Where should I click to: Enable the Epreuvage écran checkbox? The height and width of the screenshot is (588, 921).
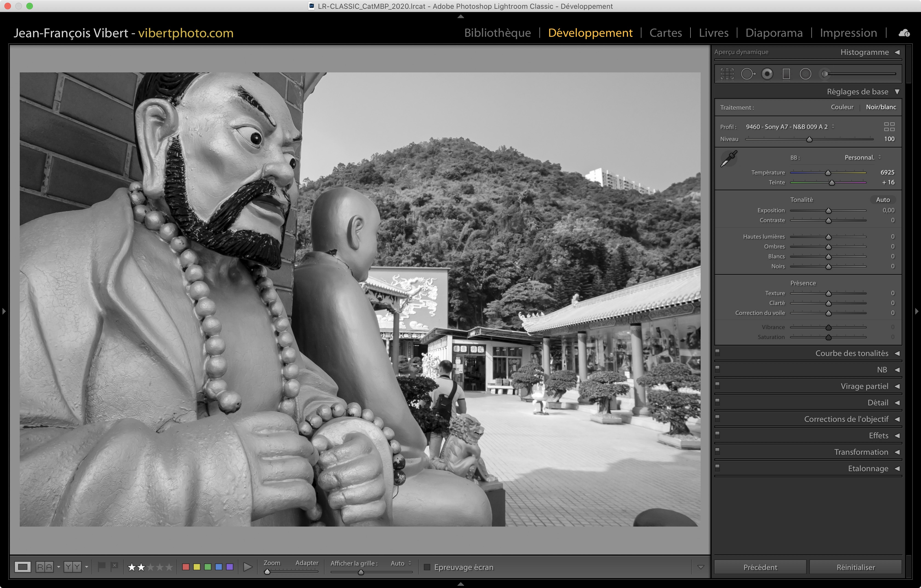pos(427,567)
